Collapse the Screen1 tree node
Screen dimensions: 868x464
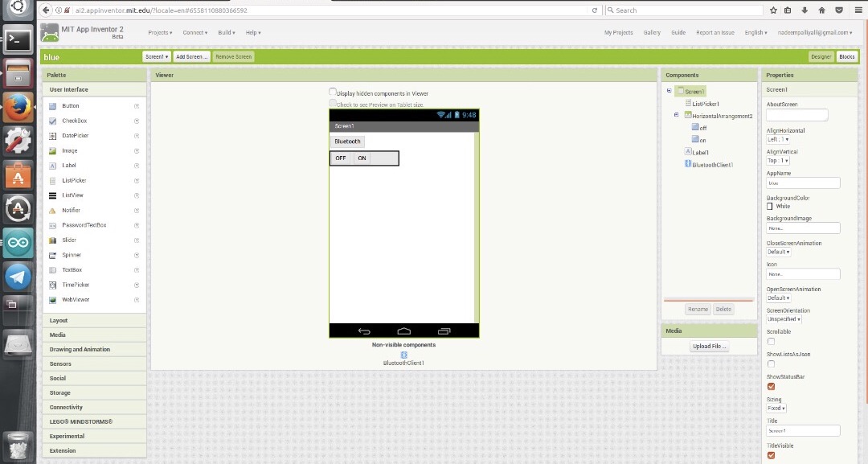click(669, 91)
